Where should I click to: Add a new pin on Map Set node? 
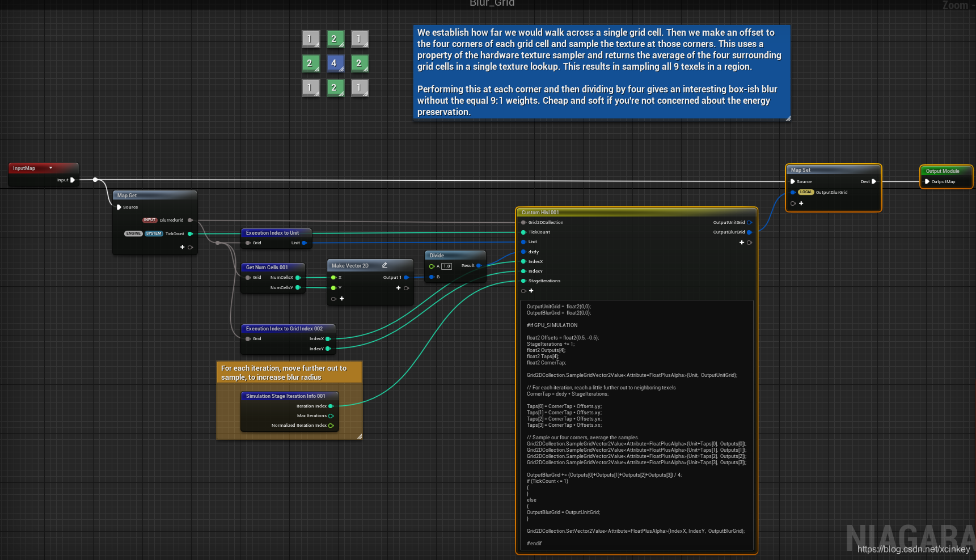click(801, 203)
